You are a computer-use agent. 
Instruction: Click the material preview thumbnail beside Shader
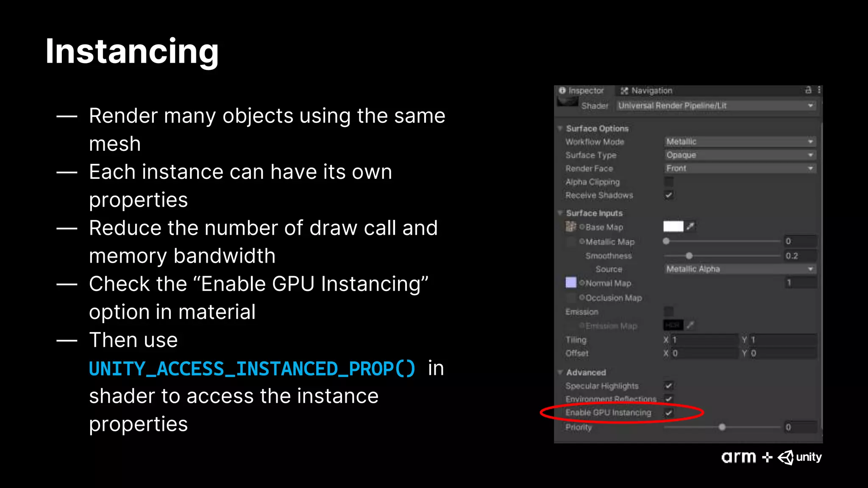click(x=567, y=102)
